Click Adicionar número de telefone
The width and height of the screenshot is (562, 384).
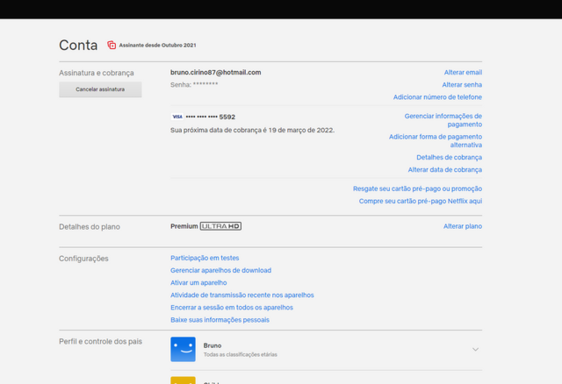coord(437,97)
